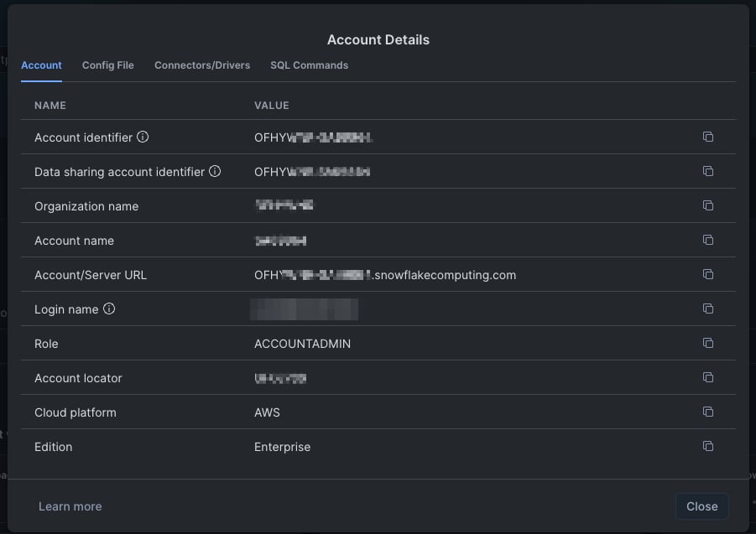Screen dimensions: 756x534
Task: Go to the SQL Commands tab
Action: 309,65
